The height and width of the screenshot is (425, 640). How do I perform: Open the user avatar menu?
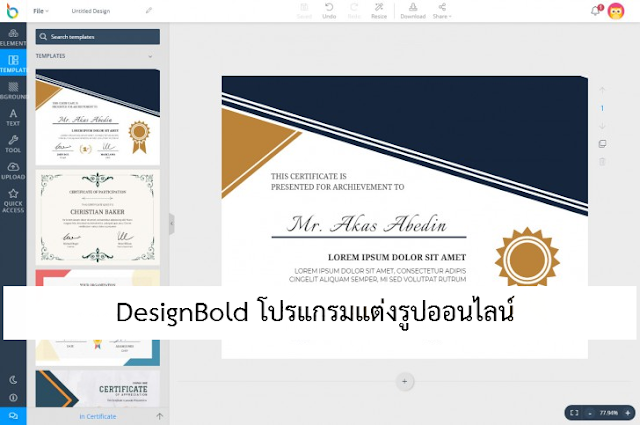[x=616, y=11]
